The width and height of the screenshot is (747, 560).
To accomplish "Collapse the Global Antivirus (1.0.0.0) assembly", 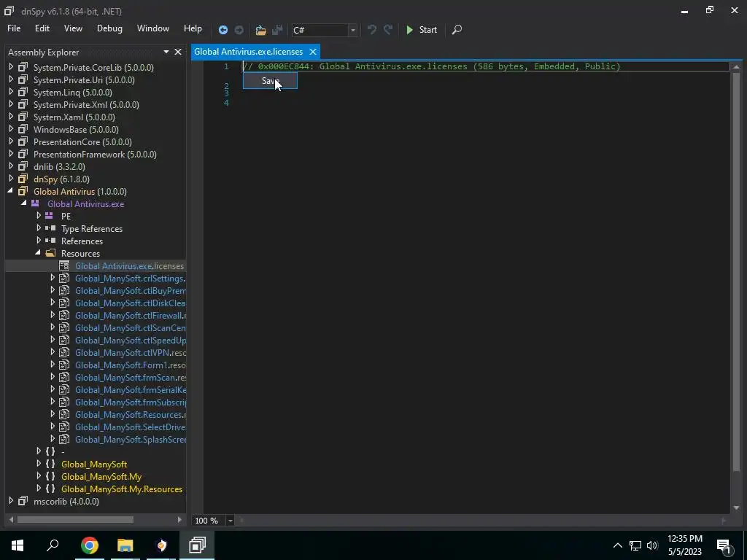I will pos(11,191).
